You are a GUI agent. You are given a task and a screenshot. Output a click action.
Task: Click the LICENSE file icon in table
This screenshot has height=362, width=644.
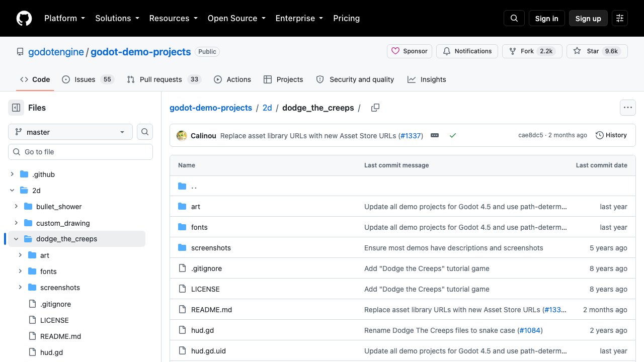click(x=182, y=289)
